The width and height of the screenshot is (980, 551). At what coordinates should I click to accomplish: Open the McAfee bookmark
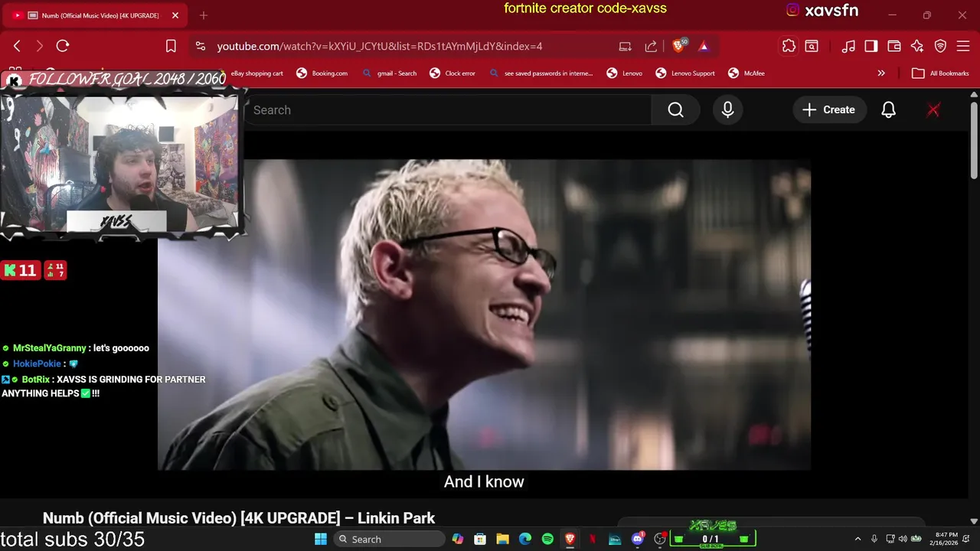pyautogui.click(x=746, y=73)
